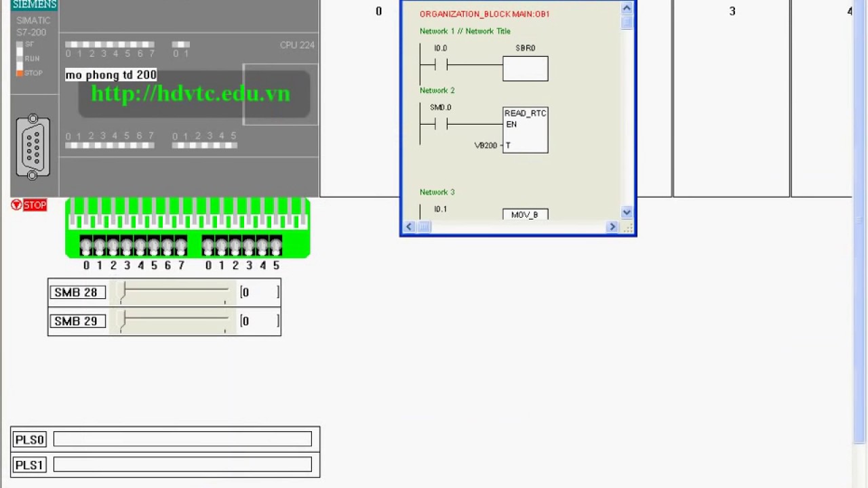Click the SMB 28 value field

pyautogui.click(x=259, y=292)
